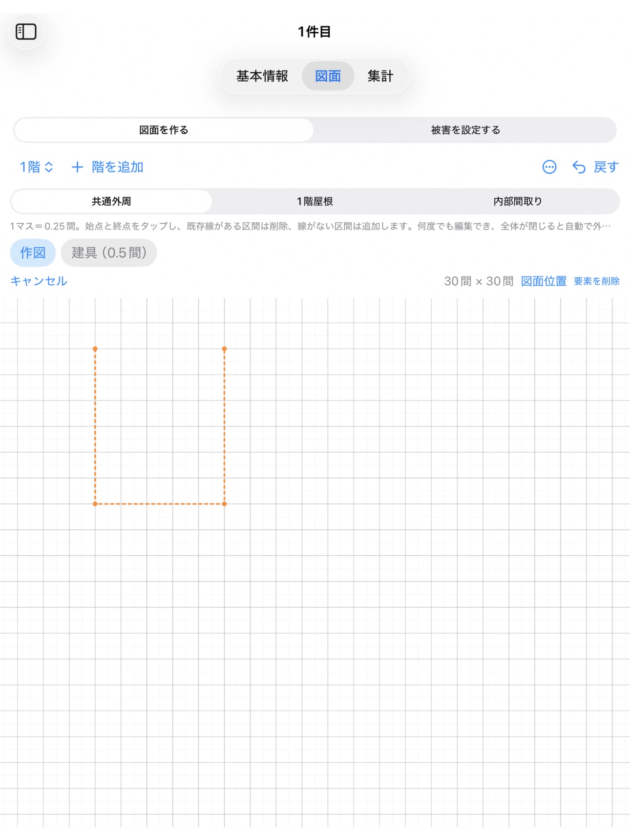Tap the top-left orange vertex point
630x840 pixels.
95,349
